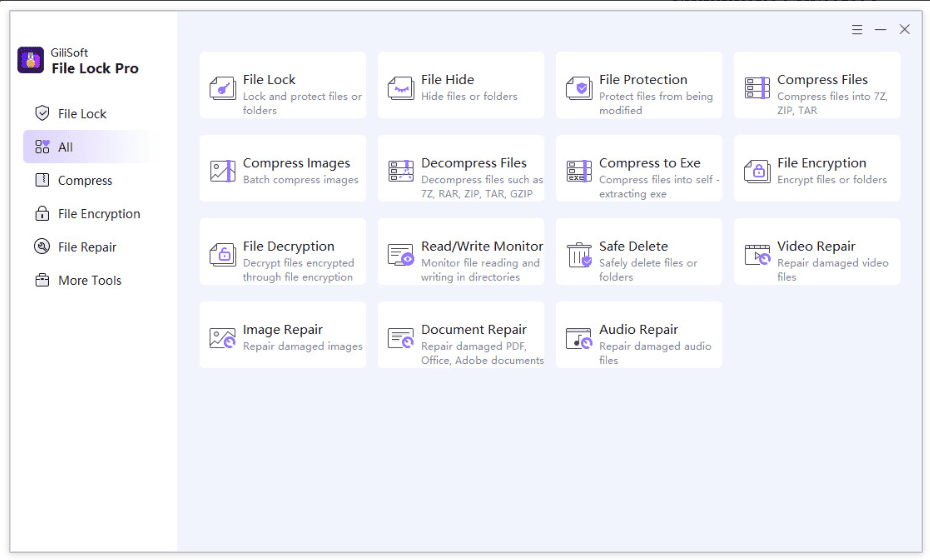Screen dimensions: 930x560
Task: Click the File Encryption card padlock icon
Action: click(x=757, y=171)
